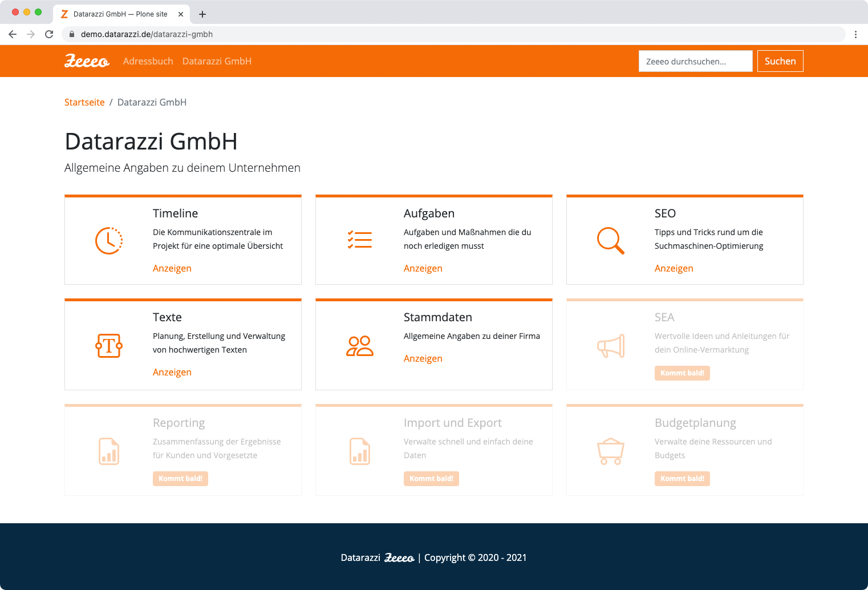Click Kommt bald badge under Budgetplanung
This screenshot has width=868, height=590.
(x=682, y=479)
